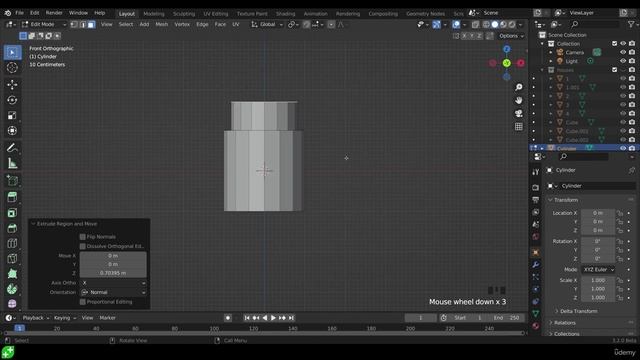The height and width of the screenshot is (360, 640).
Task: Select the Transform tool
Action: click(12, 131)
